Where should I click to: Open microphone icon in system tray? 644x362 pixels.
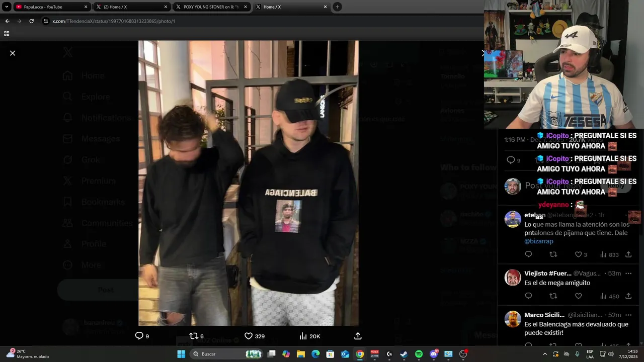pyautogui.click(x=577, y=354)
